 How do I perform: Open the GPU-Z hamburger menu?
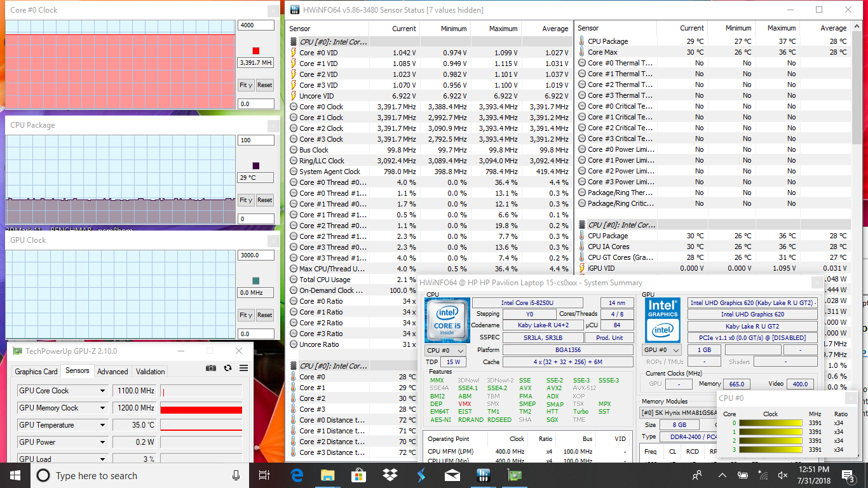(243, 368)
